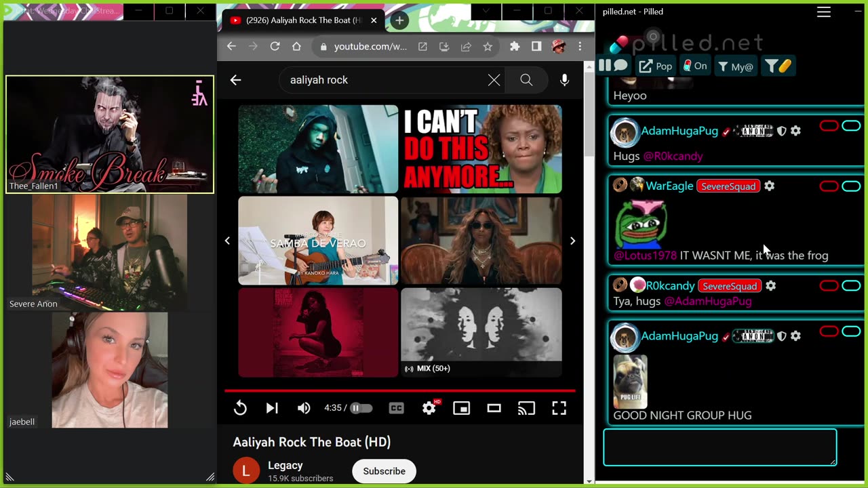Subscribe to the Legacy channel
This screenshot has height=488, width=868.
384,471
